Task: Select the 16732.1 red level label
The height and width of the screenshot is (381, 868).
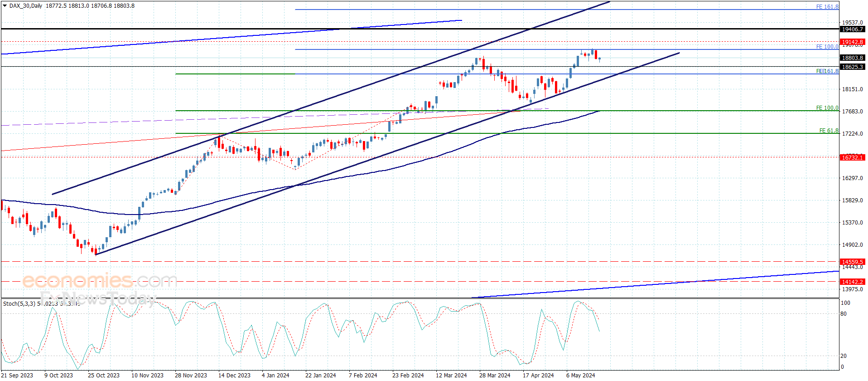Action: pos(852,157)
